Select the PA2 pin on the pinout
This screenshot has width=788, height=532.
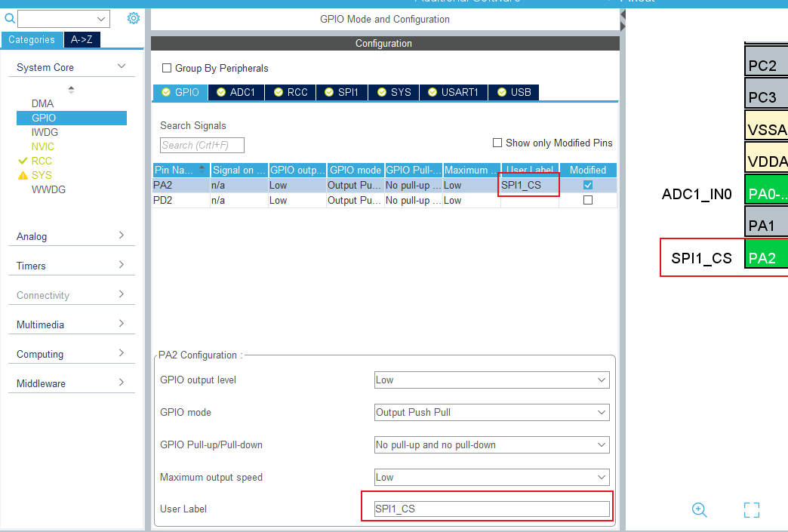pyautogui.click(x=765, y=256)
